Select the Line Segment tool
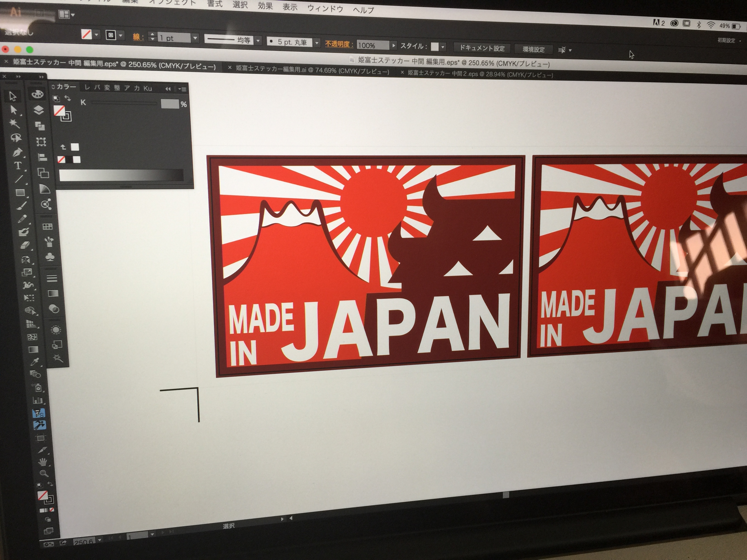The width and height of the screenshot is (747, 560). (x=19, y=179)
